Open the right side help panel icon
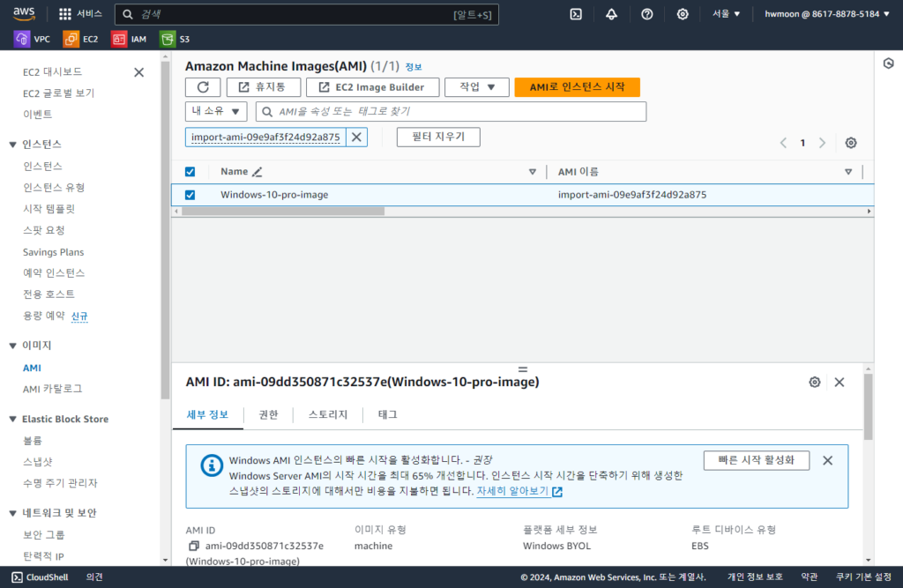903x588 pixels. tap(889, 63)
